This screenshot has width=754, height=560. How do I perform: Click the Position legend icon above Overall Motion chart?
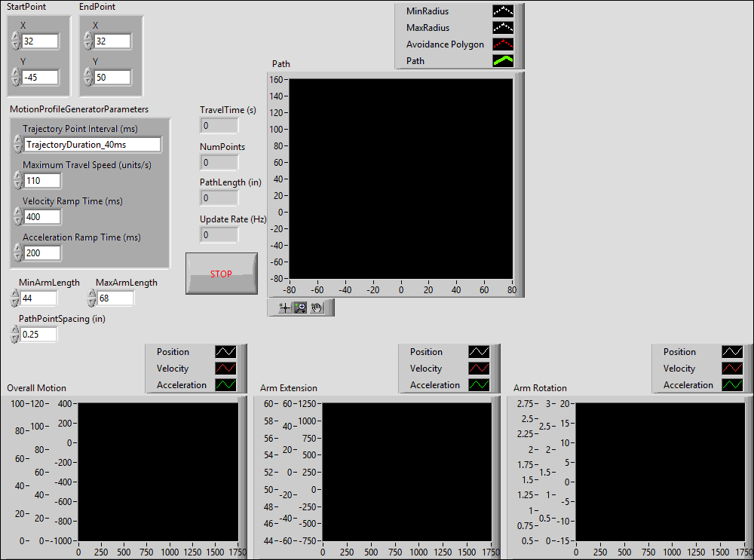click(x=224, y=351)
